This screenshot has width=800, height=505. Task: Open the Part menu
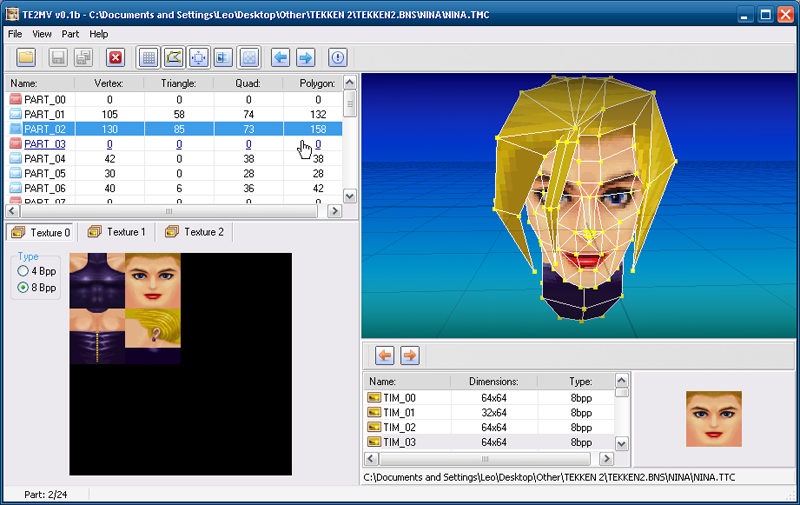(70, 34)
